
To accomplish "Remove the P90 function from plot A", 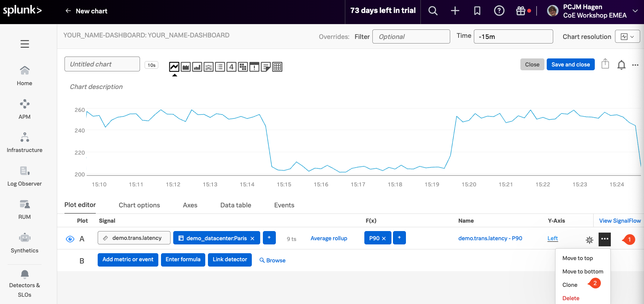I will point(384,238).
